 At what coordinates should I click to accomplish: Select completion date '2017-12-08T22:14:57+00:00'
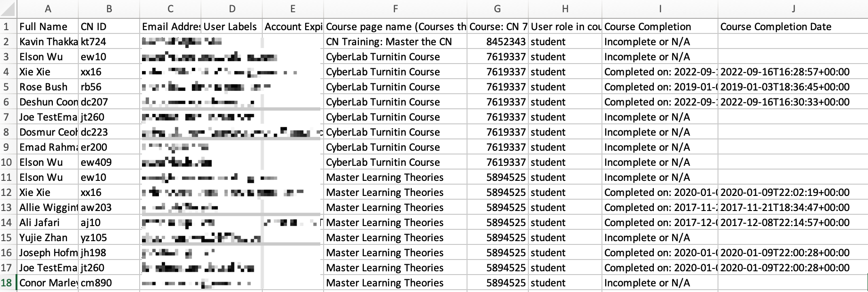793,222
